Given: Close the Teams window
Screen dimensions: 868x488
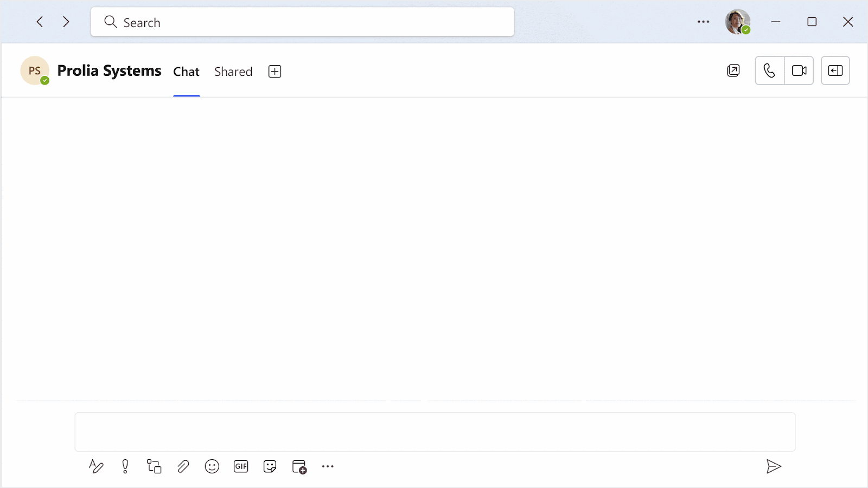Looking at the screenshot, I should 848,22.
